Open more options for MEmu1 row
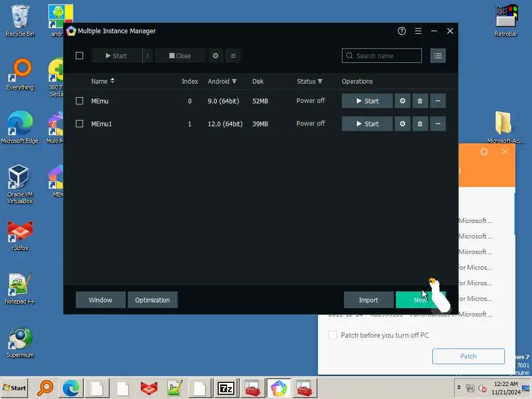532x399 pixels. (437, 124)
